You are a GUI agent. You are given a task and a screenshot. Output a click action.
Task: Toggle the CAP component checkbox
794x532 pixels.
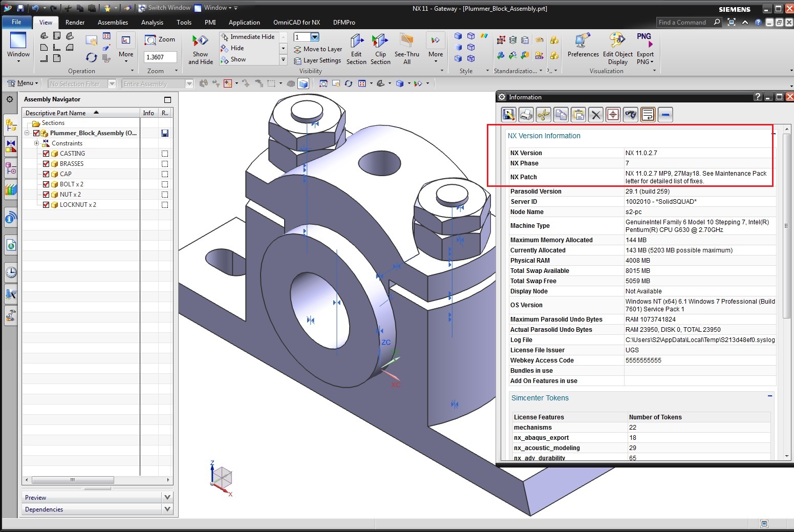point(46,174)
